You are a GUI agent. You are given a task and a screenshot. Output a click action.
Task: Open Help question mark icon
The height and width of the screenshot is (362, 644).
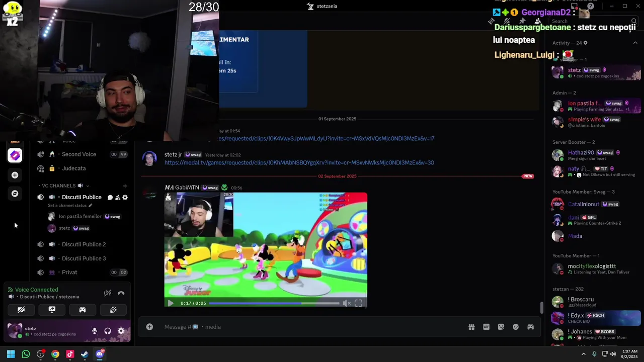591,6
